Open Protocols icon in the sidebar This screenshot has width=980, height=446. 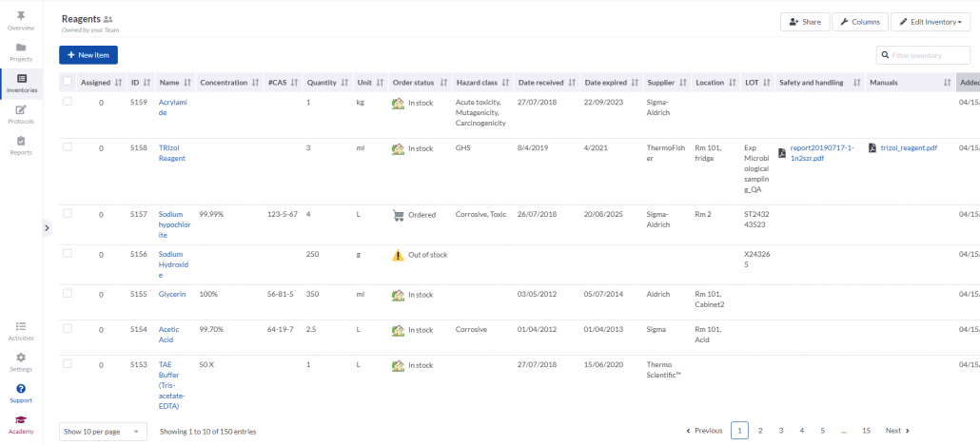[21, 110]
